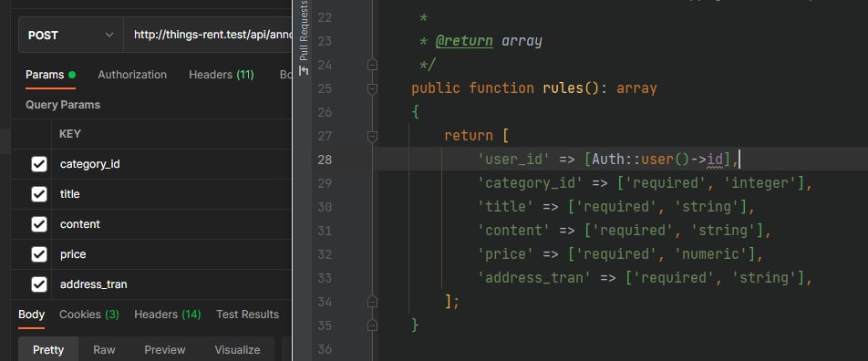Screen dimensions: 868x361
Task: Select the response Body tab
Action: (x=32, y=315)
